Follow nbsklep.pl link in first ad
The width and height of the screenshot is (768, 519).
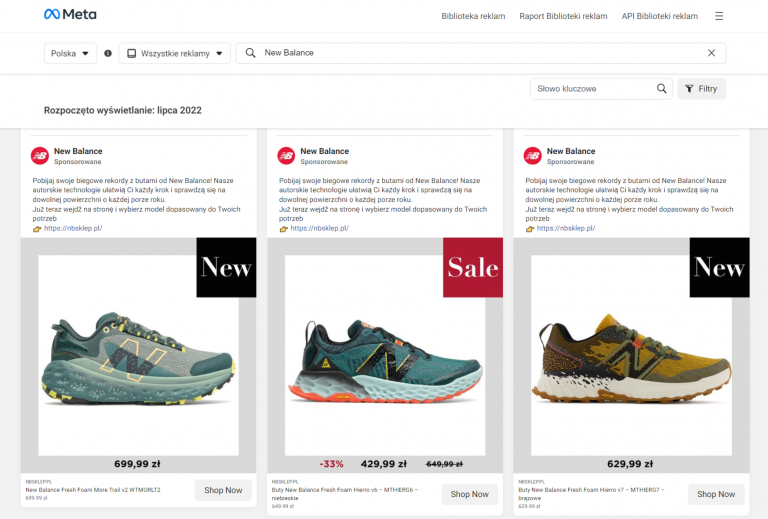click(x=73, y=228)
